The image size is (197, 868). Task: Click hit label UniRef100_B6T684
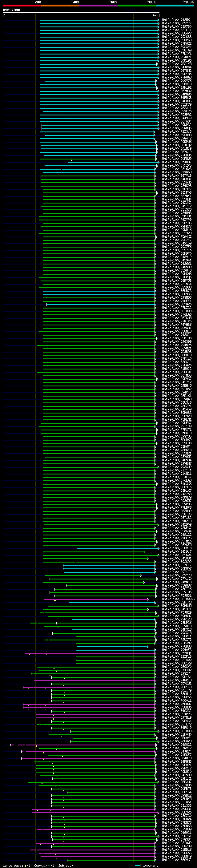[176, 121]
